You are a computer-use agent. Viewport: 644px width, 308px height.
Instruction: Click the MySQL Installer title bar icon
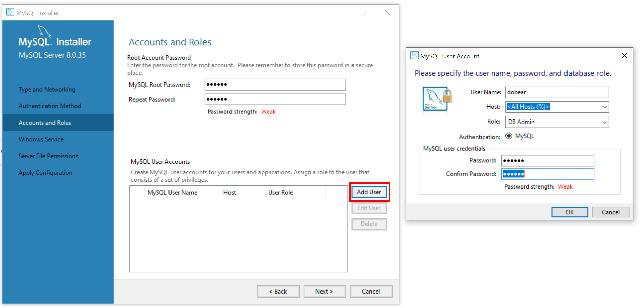[x=10, y=12]
